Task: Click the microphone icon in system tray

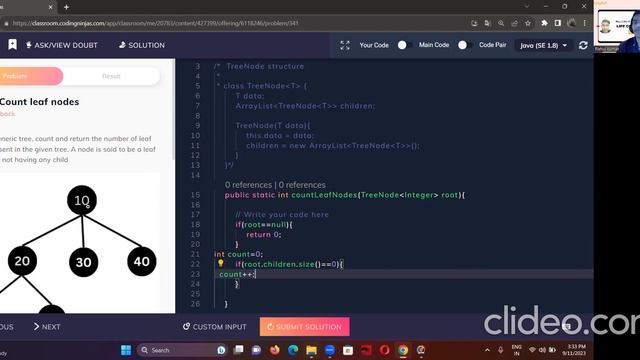Action: point(500,350)
